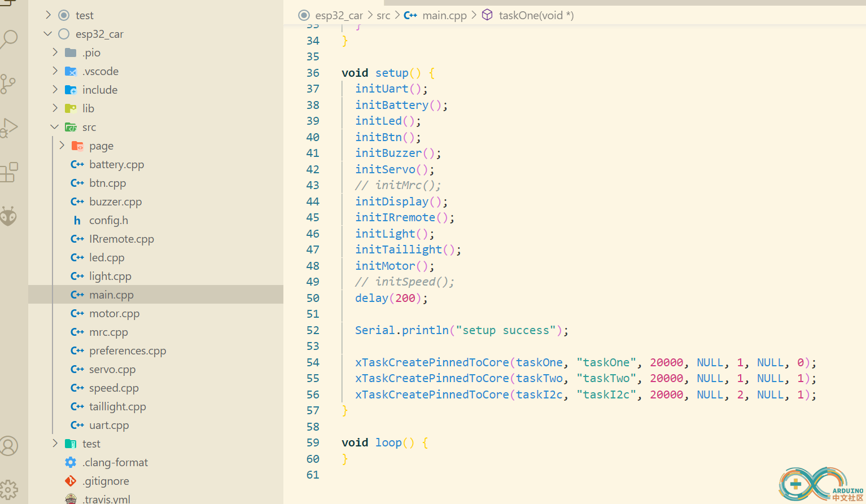Viewport: 866px width, 504px height.
Task: Click the lib folder icon
Action: click(71, 108)
